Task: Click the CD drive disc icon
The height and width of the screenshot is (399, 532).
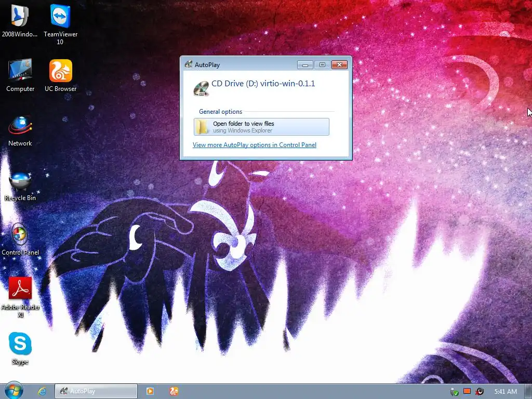Action: pyautogui.click(x=201, y=88)
